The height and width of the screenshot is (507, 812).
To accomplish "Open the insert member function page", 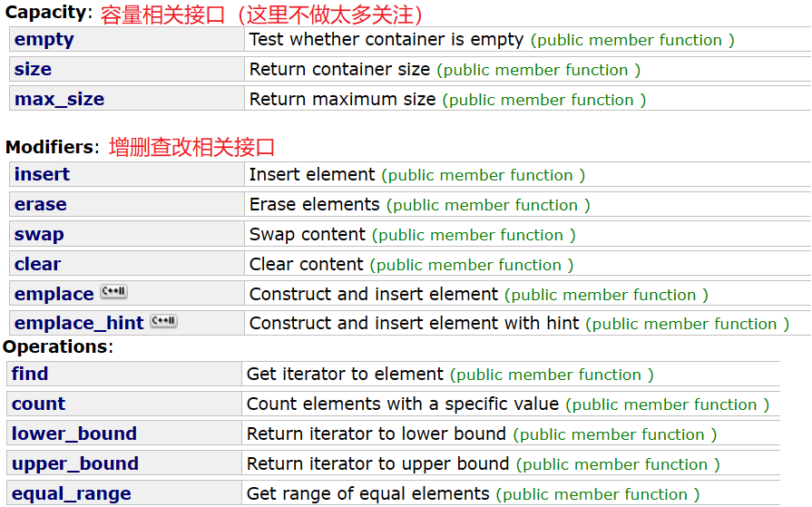I will click(x=42, y=174).
